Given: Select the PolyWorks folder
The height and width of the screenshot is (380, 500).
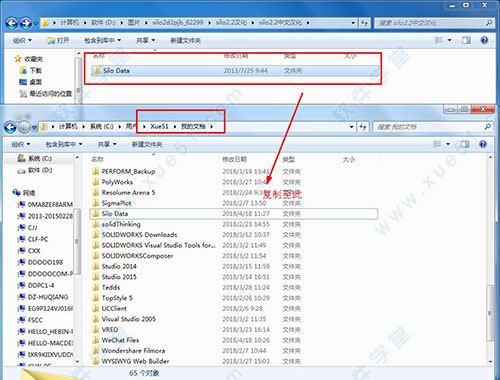Looking at the screenshot, I should [x=113, y=182].
